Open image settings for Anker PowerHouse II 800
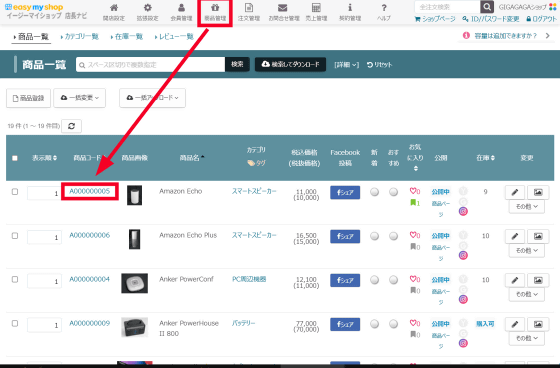 click(538, 324)
